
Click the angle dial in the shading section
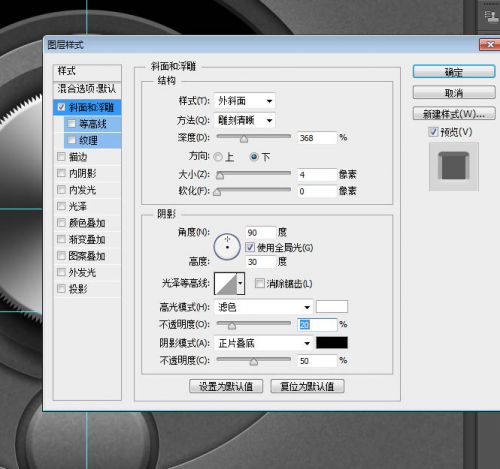(227, 247)
